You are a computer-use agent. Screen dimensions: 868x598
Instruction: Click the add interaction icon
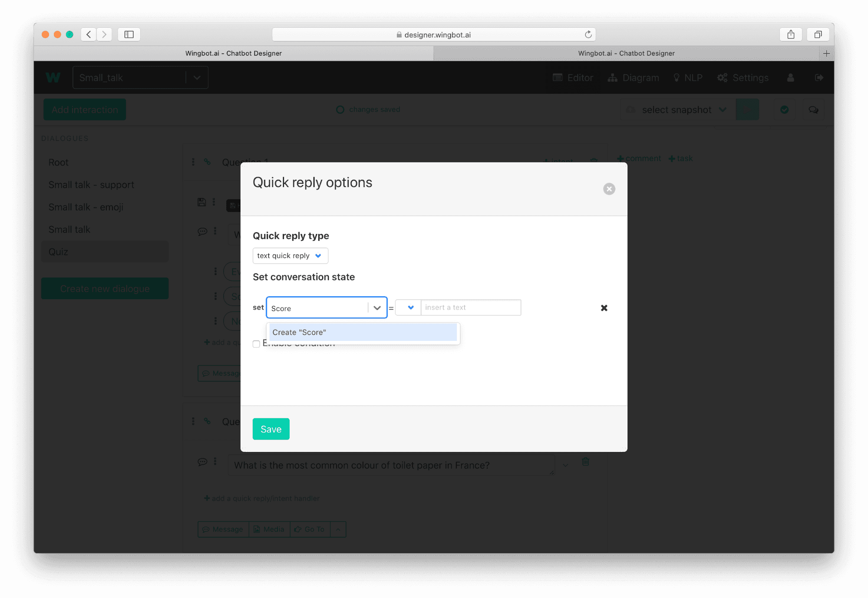tap(84, 109)
